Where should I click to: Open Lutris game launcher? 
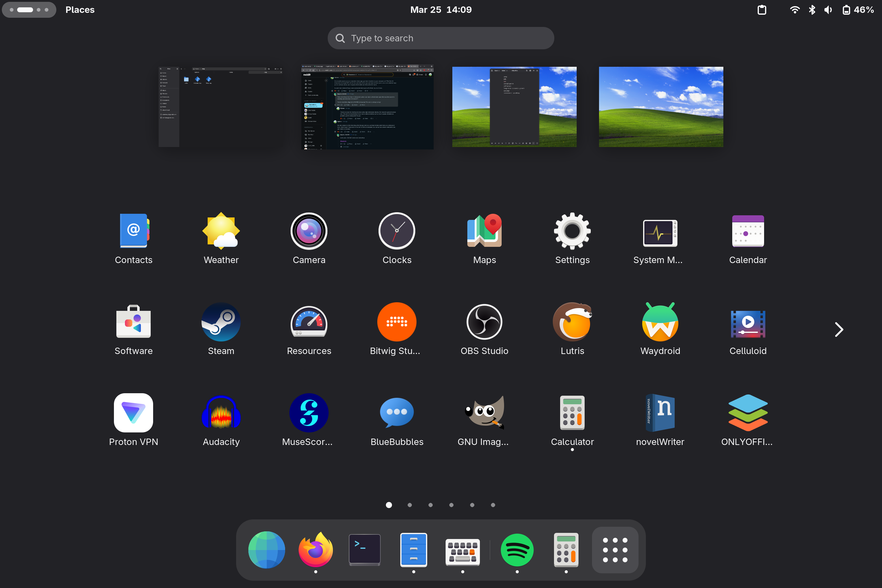point(572,322)
